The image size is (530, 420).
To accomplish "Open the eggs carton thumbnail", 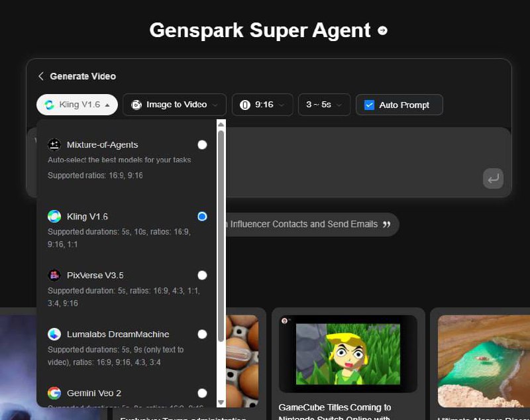I will click(x=242, y=360).
